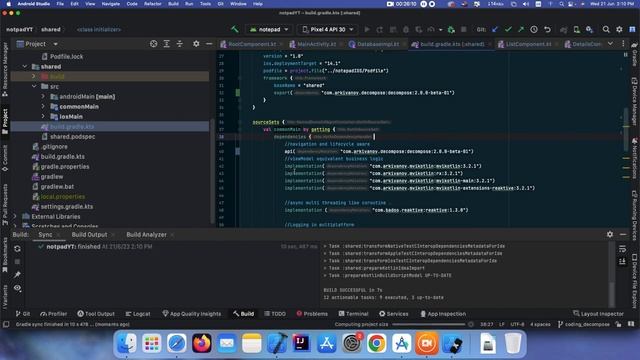
Task: Click Git commit checkmark icon
Action: (508, 29)
